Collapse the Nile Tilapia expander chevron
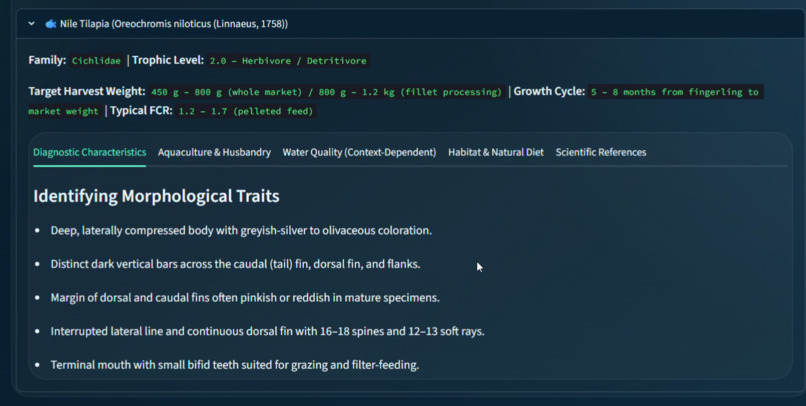This screenshot has height=406, width=806. (31, 24)
